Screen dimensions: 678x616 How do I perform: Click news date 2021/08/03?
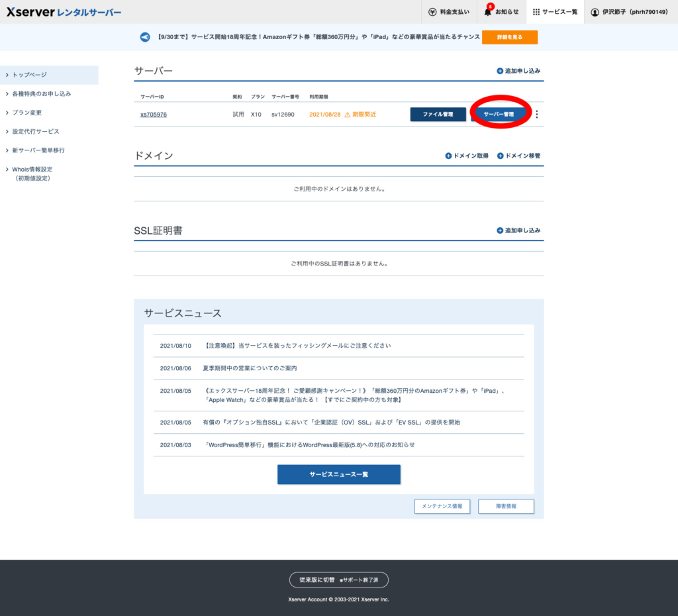point(175,444)
